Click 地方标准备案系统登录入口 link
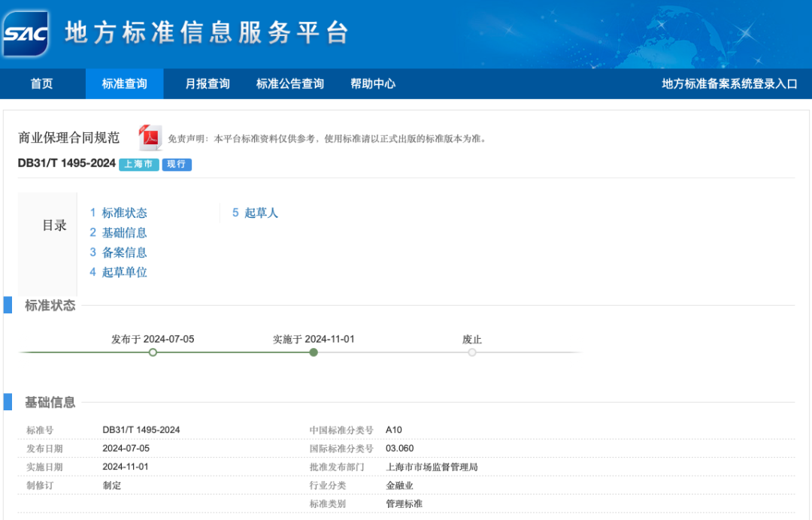The image size is (812, 520). coord(729,84)
